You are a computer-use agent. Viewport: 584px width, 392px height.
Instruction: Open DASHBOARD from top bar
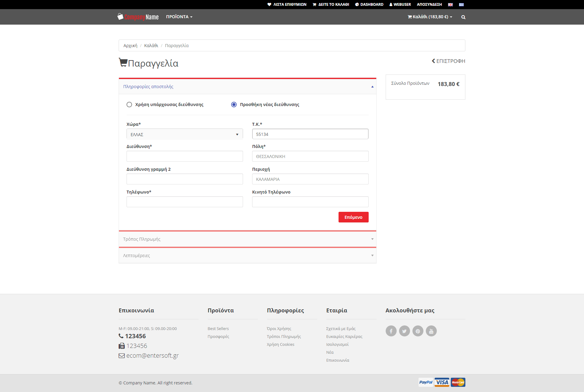tap(369, 5)
